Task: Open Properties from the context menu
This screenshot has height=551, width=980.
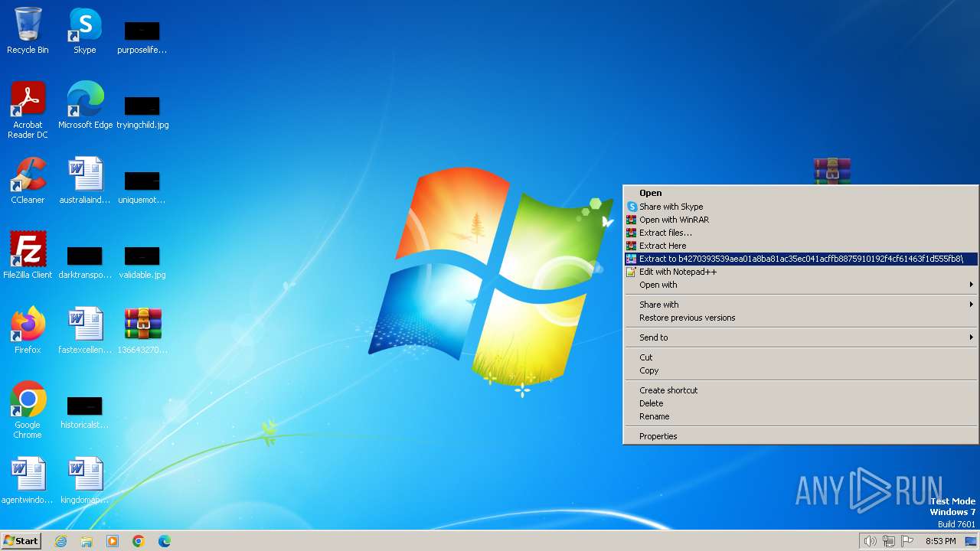Action: 801,436
